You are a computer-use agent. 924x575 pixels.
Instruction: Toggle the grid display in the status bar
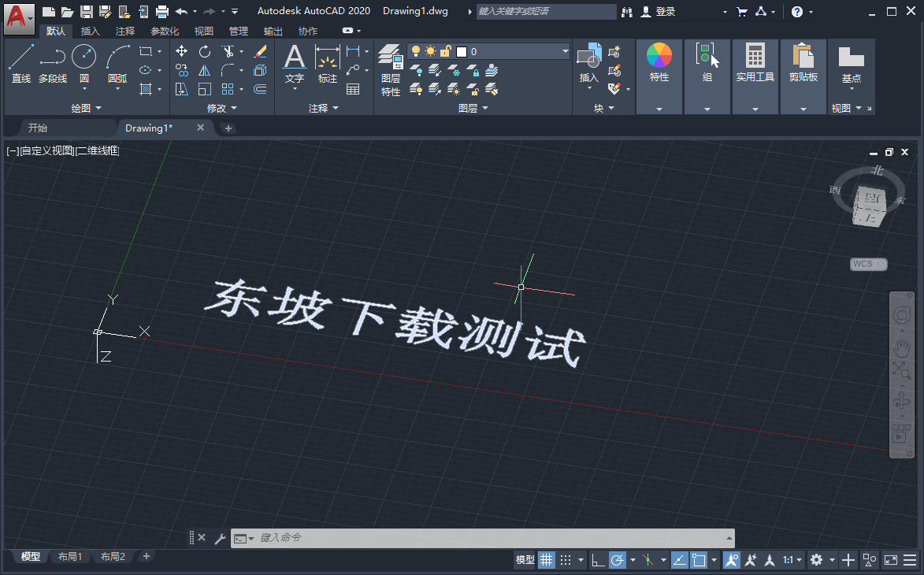pos(546,559)
